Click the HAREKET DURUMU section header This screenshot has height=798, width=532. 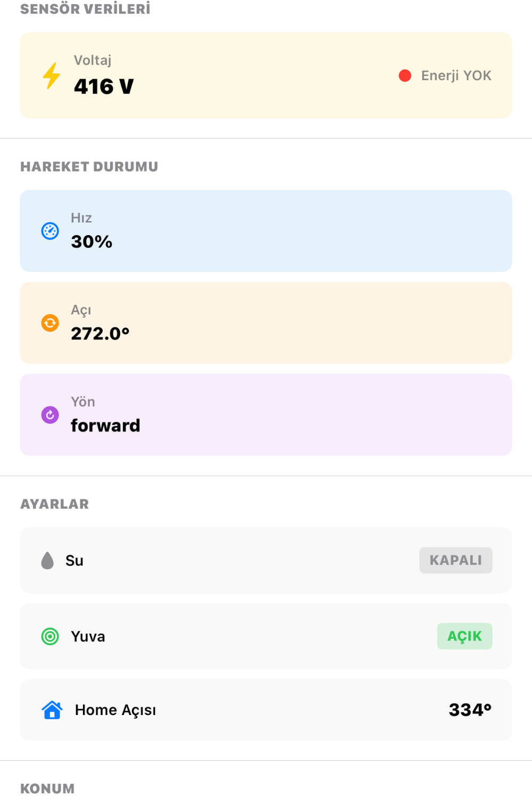click(x=89, y=167)
